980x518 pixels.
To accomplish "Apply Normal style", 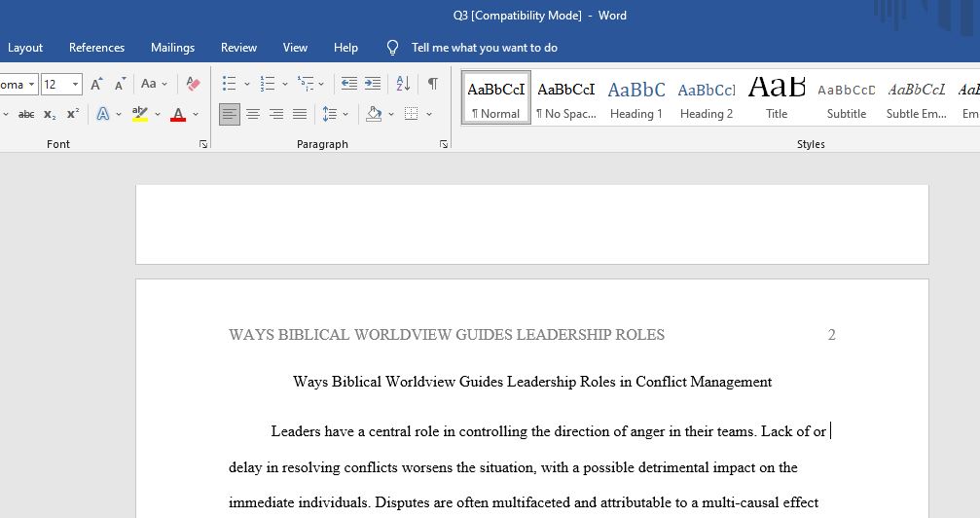I will [496, 97].
